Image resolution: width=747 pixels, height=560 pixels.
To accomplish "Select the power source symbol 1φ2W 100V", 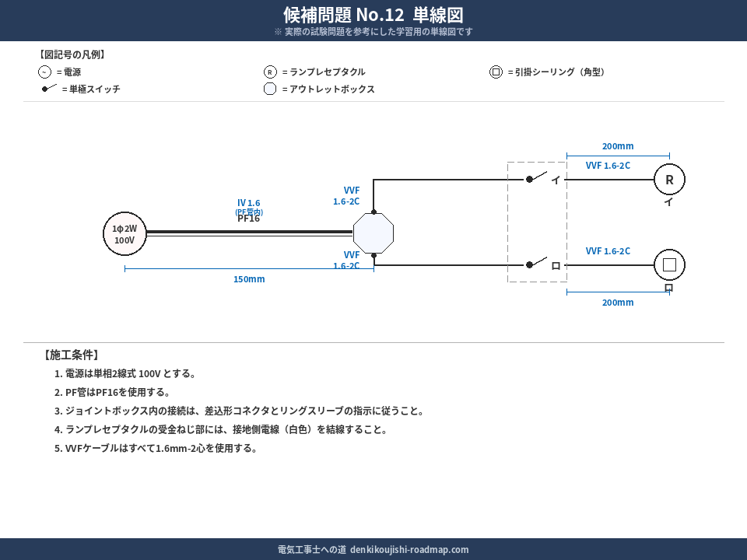I will click(124, 233).
